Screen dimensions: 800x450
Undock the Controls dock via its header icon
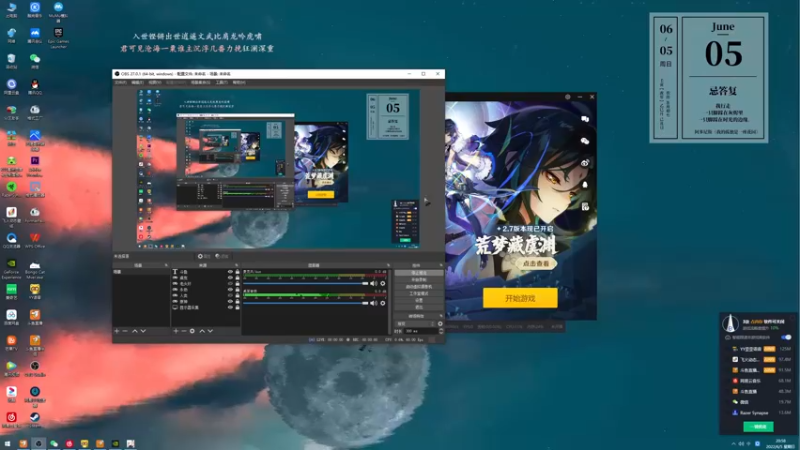[441, 265]
